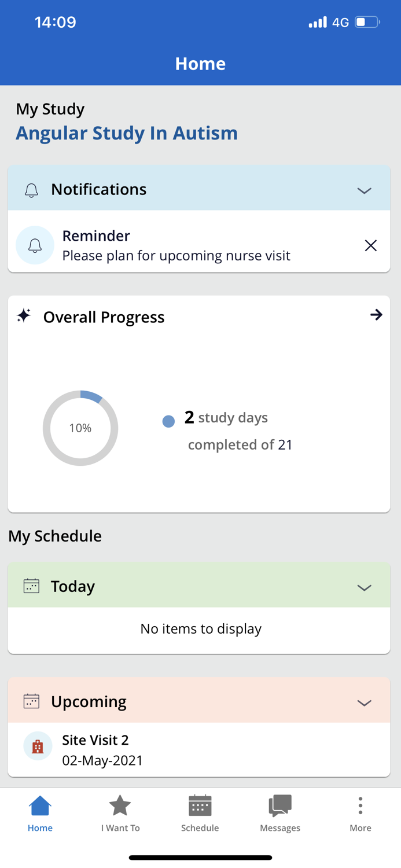Dismiss the nurse visit reminder
Screen dimensions: 401x868
point(370,245)
